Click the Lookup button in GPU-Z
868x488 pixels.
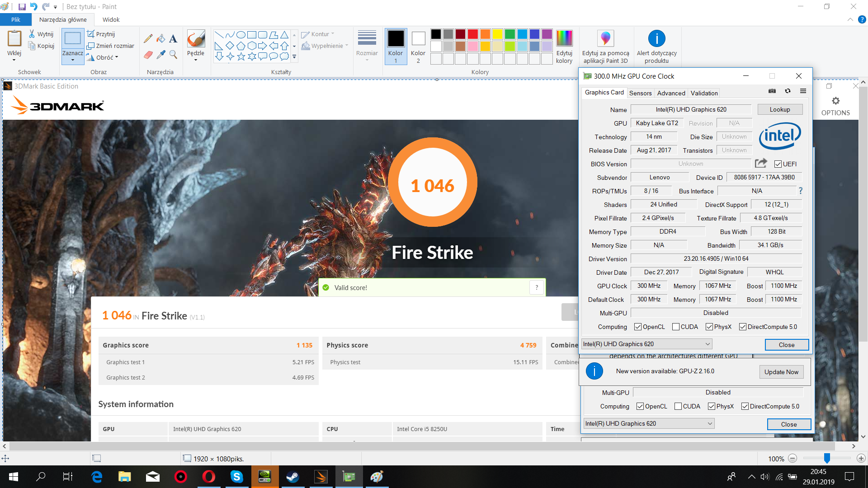(x=780, y=109)
